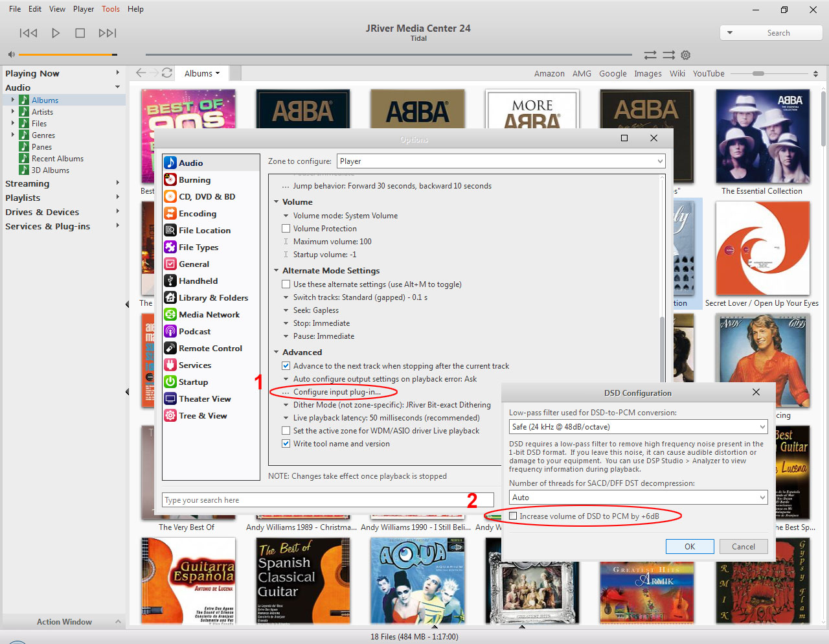829x644 pixels.
Task: Enable the Volume Protection checkbox
Action: (286, 228)
